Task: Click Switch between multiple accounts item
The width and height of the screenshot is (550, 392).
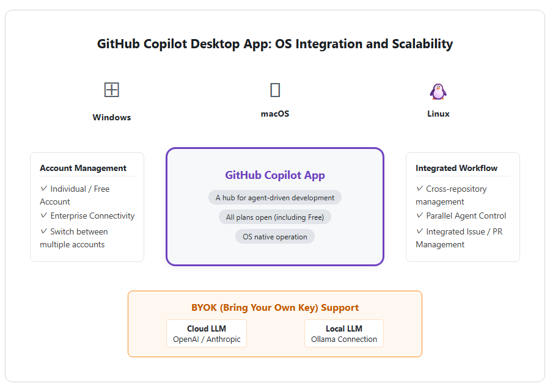Action: [x=74, y=238]
